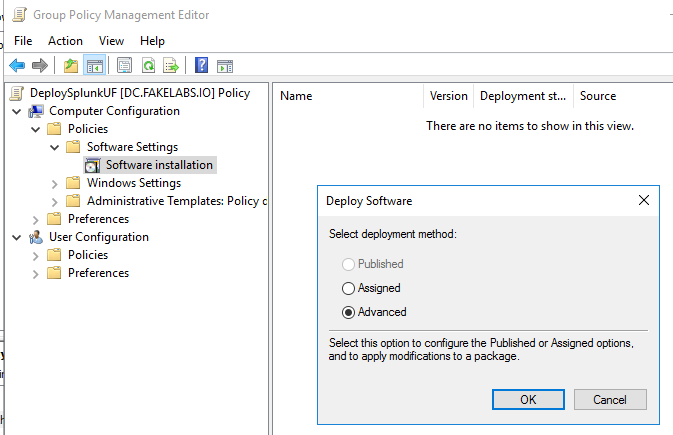Click the green Refresh toolbar icon
The image size is (673, 435).
[148, 66]
